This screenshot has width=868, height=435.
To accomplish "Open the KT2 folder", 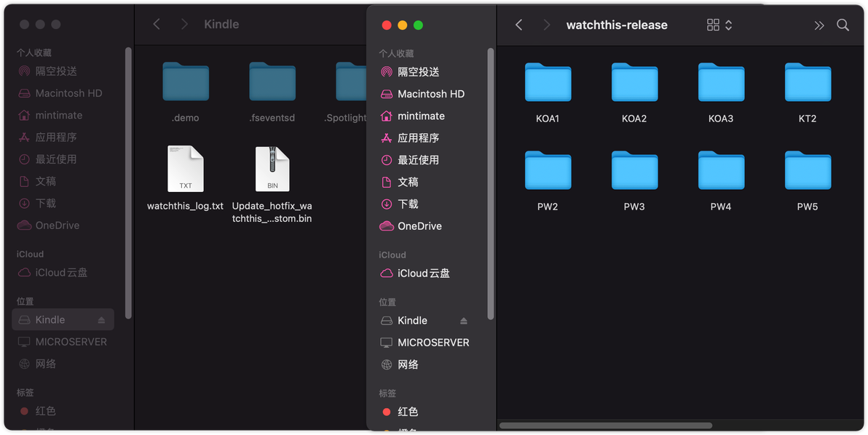I will tap(808, 82).
